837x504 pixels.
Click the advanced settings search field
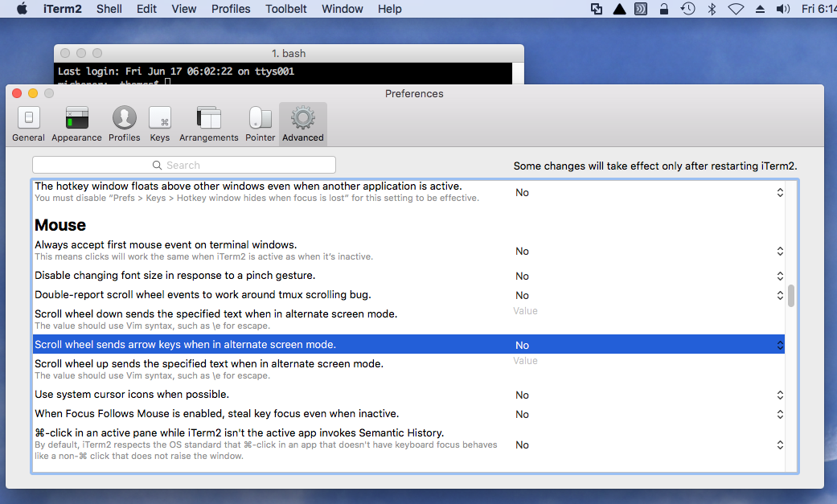[184, 165]
